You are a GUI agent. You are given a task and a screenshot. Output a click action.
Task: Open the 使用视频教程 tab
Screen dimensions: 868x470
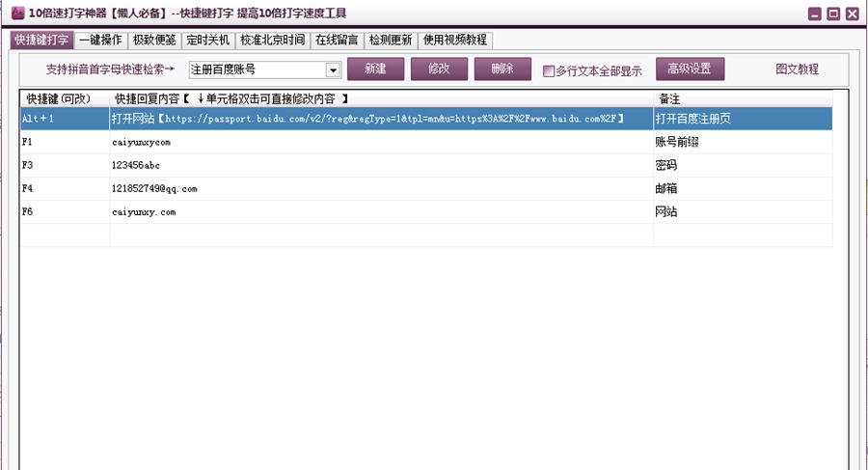[455, 40]
